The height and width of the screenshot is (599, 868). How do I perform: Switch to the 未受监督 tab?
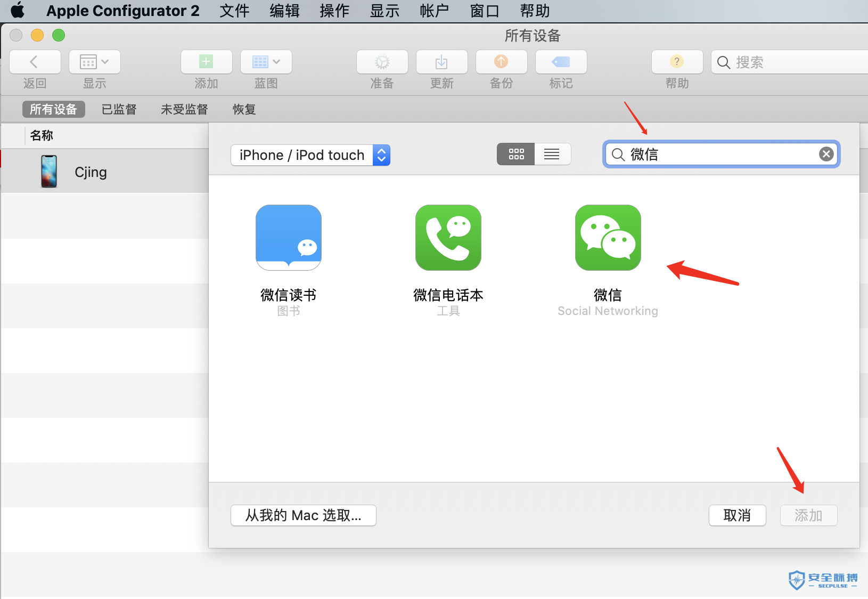[x=184, y=109]
